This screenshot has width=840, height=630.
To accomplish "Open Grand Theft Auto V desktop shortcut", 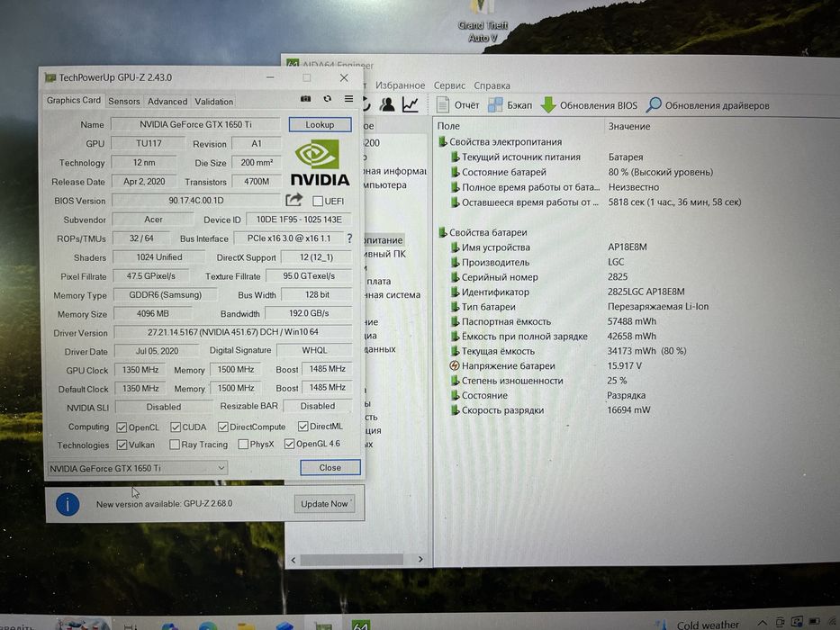I will [x=483, y=22].
